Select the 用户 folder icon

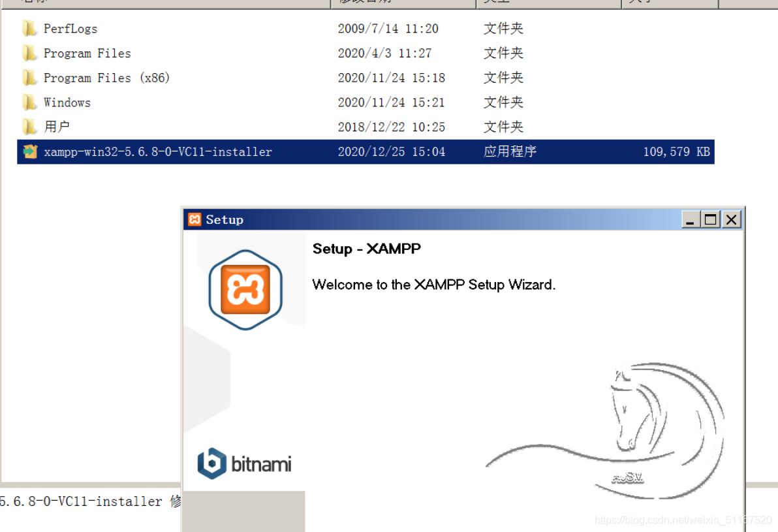(x=29, y=127)
